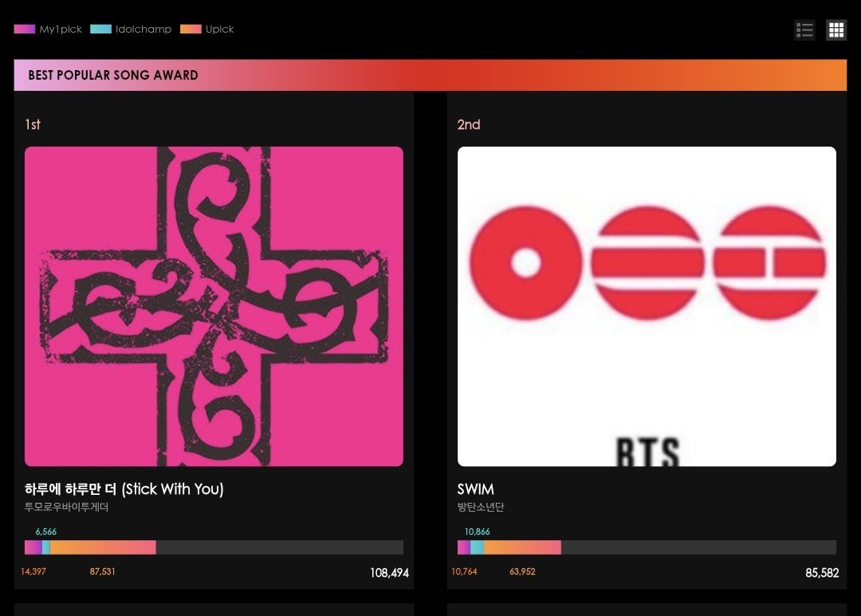Click artist name 투모로우바이투게더
The image size is (861, 616).
[66, 507]
